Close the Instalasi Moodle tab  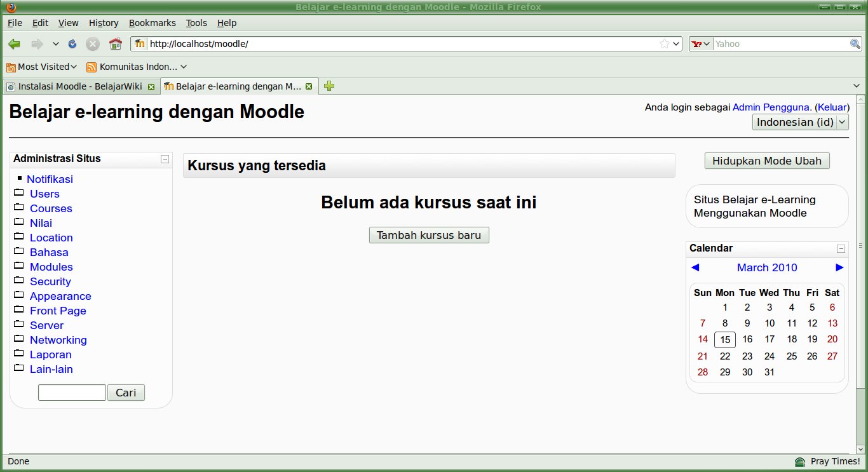coord(151,86)
